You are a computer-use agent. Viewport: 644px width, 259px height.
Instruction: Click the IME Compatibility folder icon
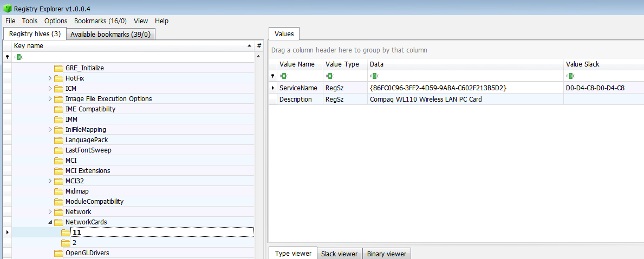click(x=58, y=109)
